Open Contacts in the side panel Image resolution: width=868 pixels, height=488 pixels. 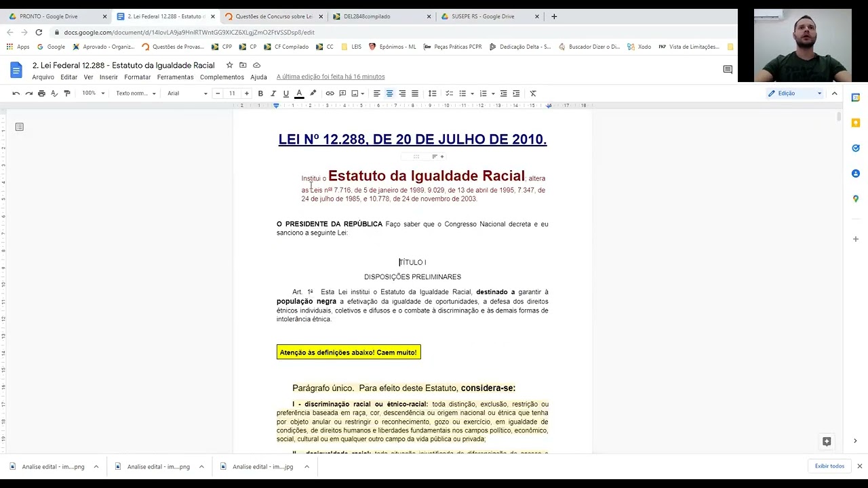(x=856, y=174)
